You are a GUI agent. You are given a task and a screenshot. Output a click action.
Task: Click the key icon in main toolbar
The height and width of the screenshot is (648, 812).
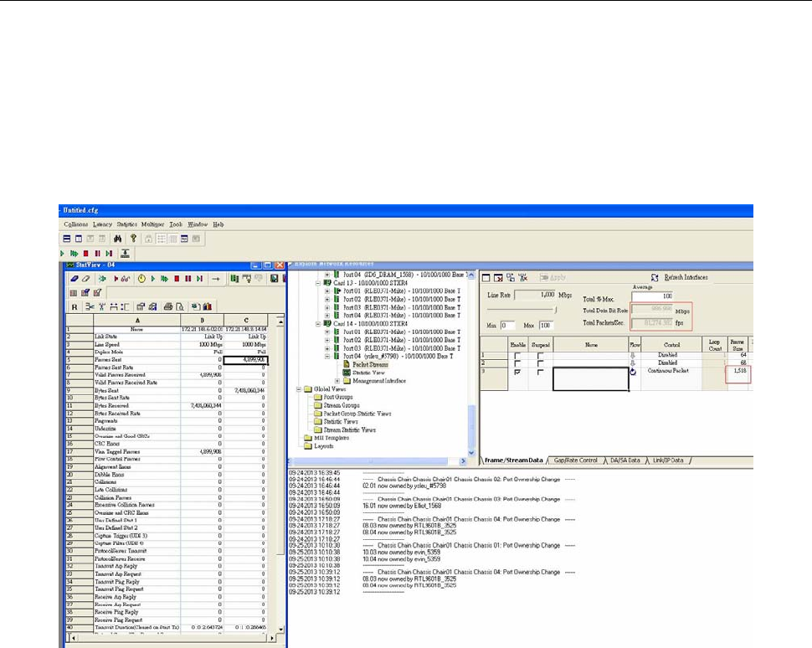pyautogui.click(x=134, y=239)
